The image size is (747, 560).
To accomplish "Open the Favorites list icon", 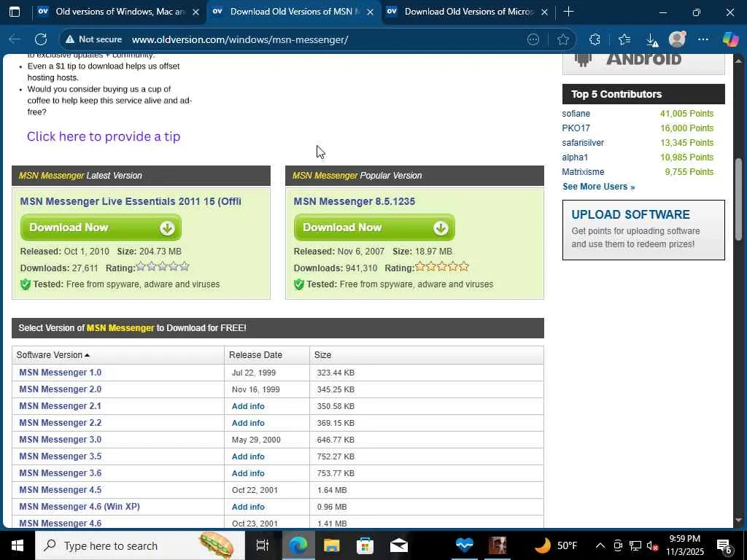I will (x=624, y=39).
